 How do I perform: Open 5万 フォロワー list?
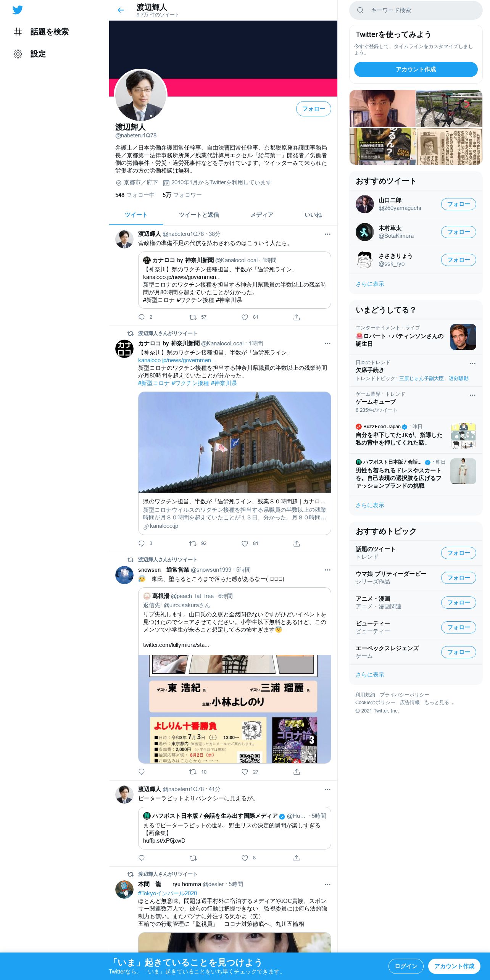(x=182, y=195)
